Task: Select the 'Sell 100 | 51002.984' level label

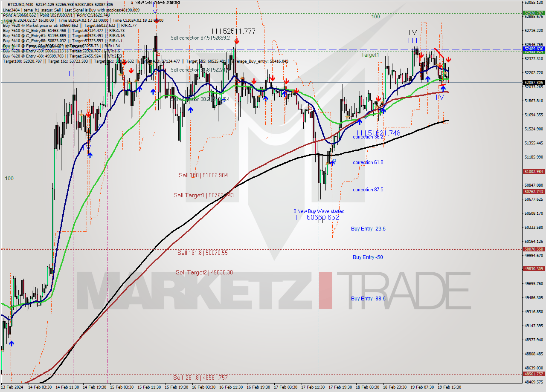Action: (203, 175)
